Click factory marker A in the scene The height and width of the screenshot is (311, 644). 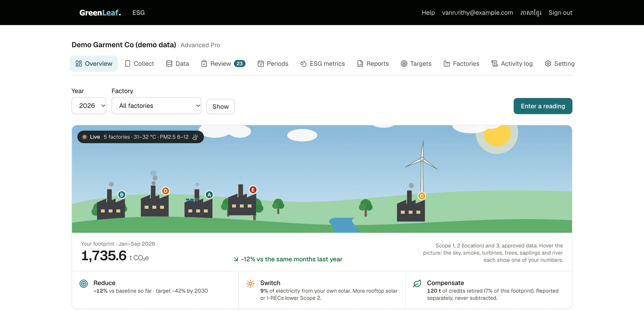(x=209, y=195)
